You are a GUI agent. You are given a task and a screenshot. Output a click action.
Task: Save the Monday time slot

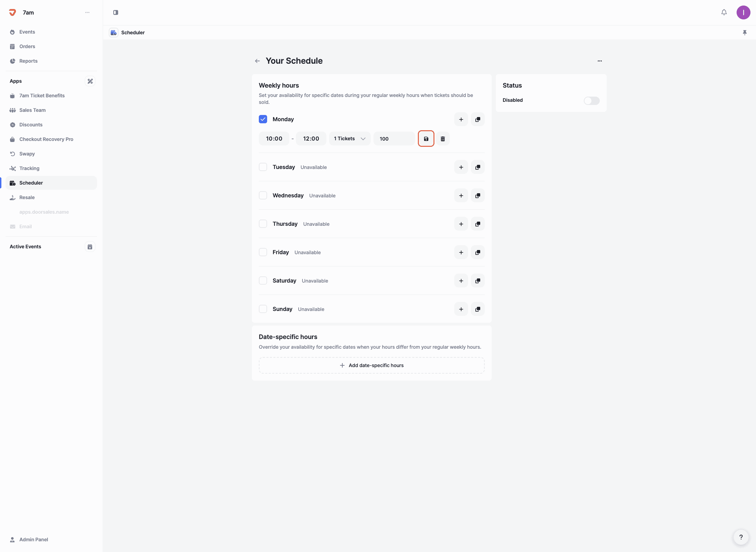[426, 139]
